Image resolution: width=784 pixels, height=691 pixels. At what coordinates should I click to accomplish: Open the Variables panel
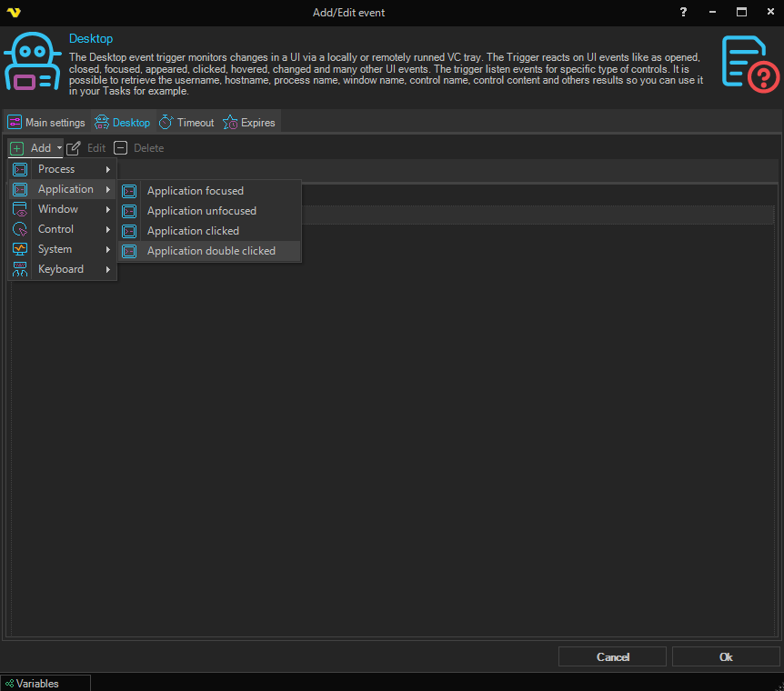pyautogui.click(x=45, y=683)
